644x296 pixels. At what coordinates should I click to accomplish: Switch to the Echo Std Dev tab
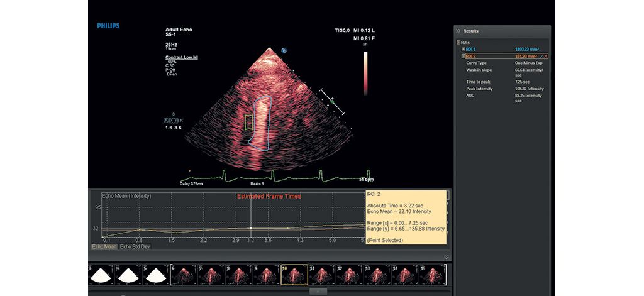(135, 247)
